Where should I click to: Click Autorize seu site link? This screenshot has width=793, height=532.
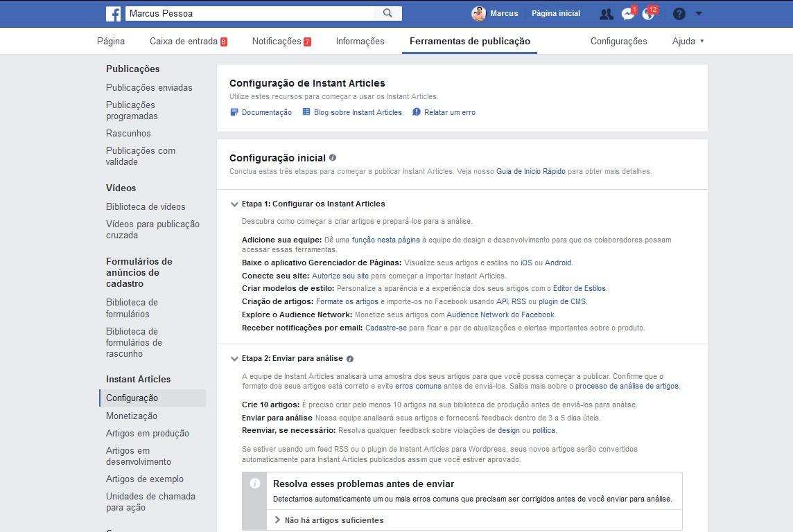coord(340,276)
